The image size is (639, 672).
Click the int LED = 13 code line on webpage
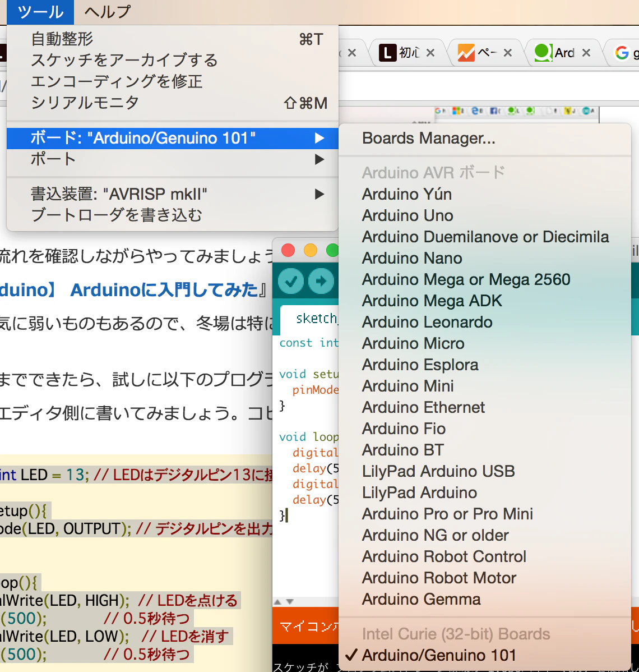coord(136,475)
